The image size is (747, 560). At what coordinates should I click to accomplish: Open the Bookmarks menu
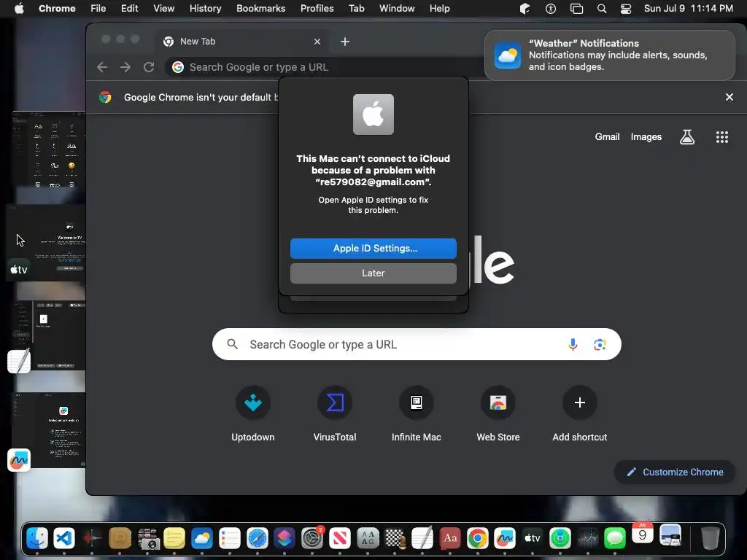coord(260,9)
